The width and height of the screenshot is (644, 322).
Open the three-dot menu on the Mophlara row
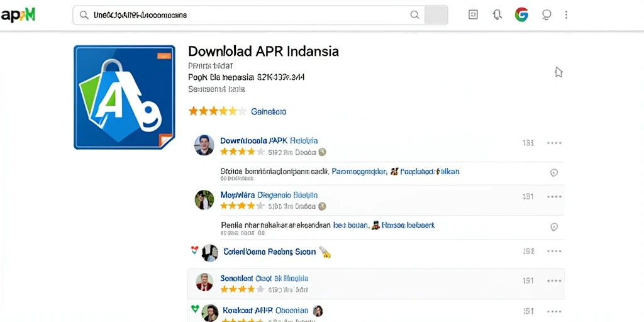tap(554, 197)
